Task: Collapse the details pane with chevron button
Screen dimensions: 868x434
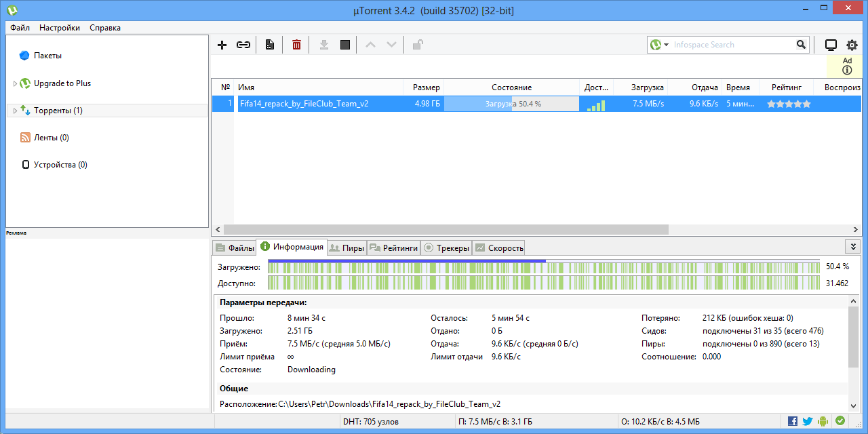Action: pos(853,247)
